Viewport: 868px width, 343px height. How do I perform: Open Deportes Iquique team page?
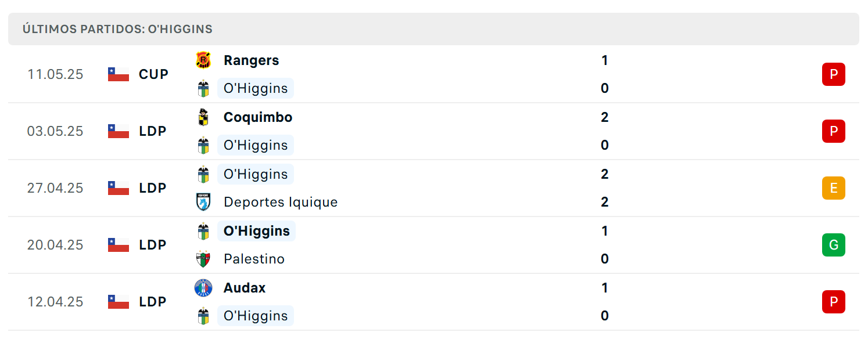(281, 202)
